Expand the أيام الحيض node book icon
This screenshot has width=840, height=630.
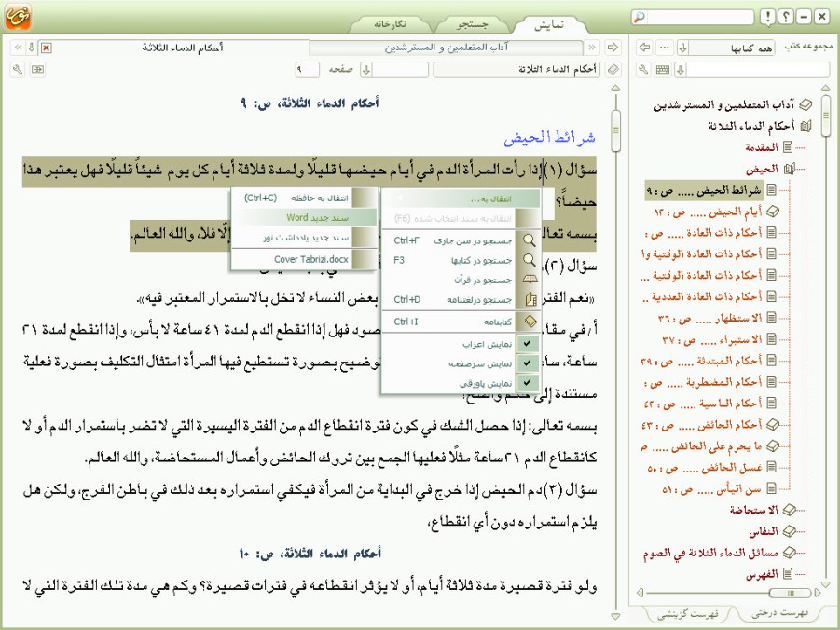tap(773, 212)
